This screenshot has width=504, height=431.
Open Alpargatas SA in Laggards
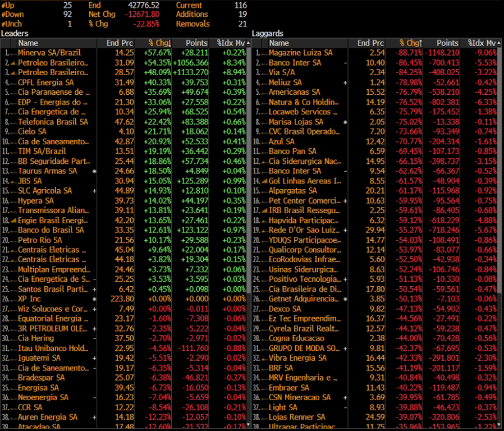click(374, 191)
